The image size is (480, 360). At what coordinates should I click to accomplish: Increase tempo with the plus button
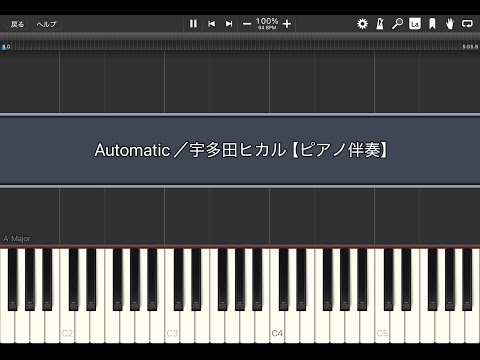tap(287, 24)
